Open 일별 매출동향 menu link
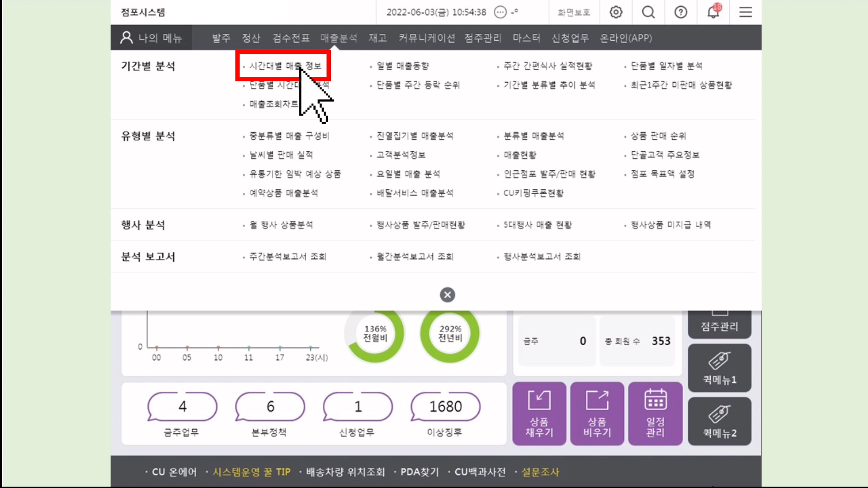The width and height of the screenshot is (868, 488). pos(403,66)
